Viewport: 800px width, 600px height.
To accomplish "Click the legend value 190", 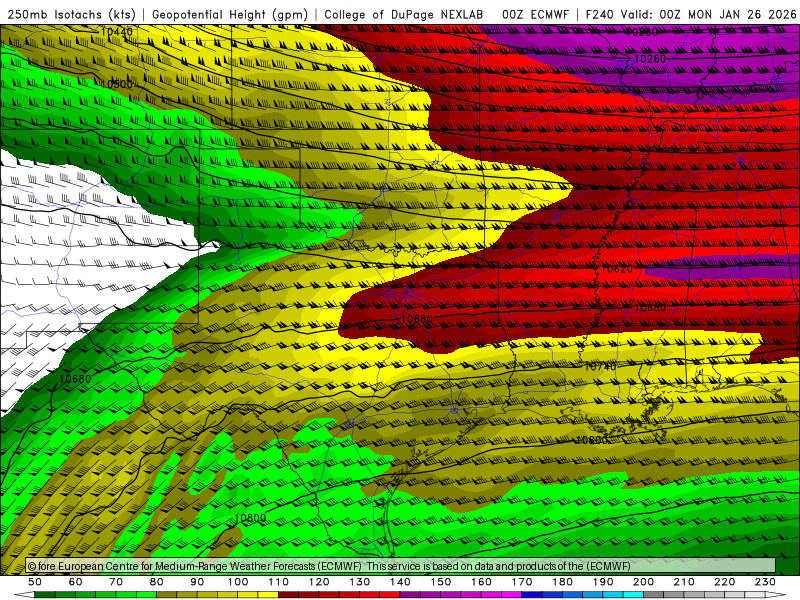I will tap(603, 582).
